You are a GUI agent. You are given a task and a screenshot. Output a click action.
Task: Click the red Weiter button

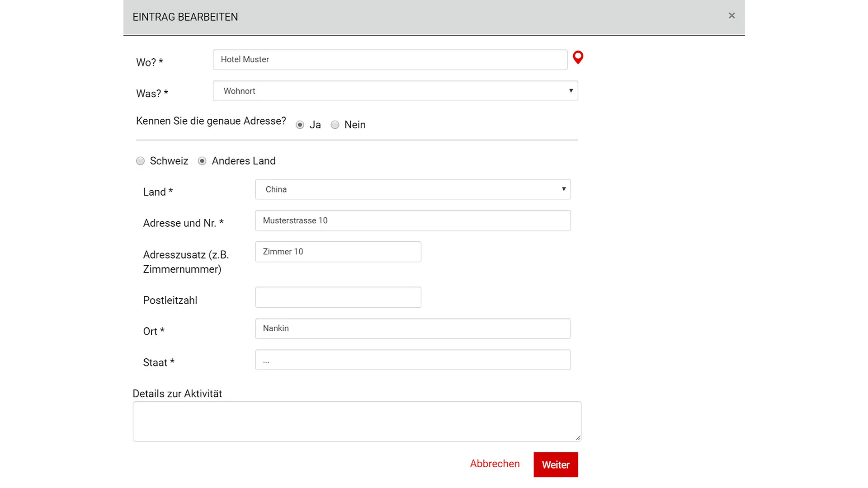click(x=556, y=465)
